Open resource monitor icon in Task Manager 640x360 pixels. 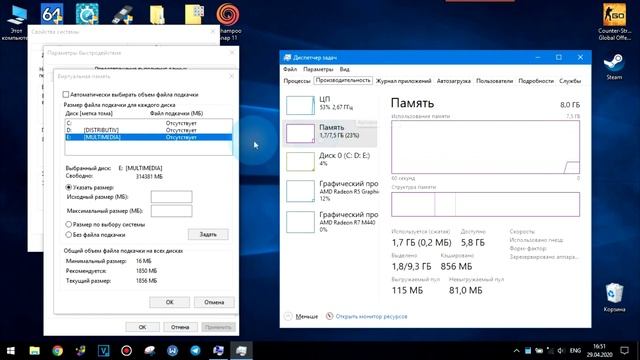329,316
